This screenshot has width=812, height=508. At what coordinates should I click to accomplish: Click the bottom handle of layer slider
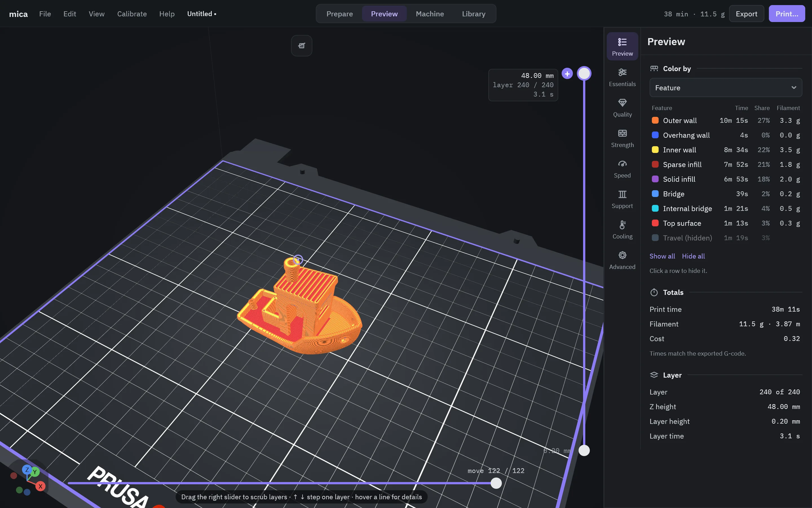point(584,450)
